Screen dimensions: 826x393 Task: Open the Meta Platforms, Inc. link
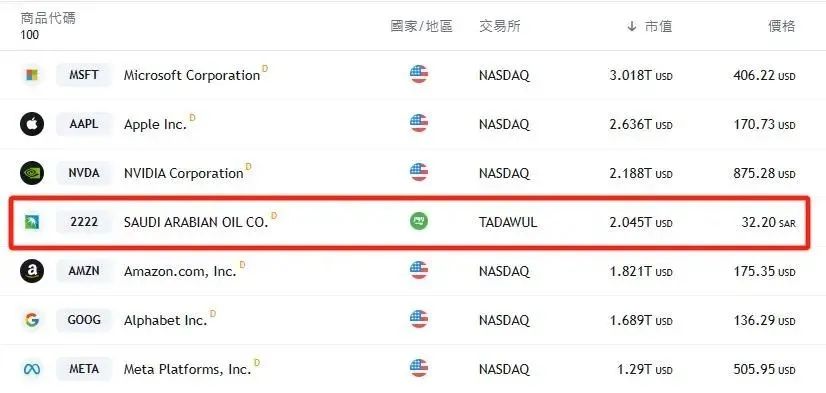[188, 369]
